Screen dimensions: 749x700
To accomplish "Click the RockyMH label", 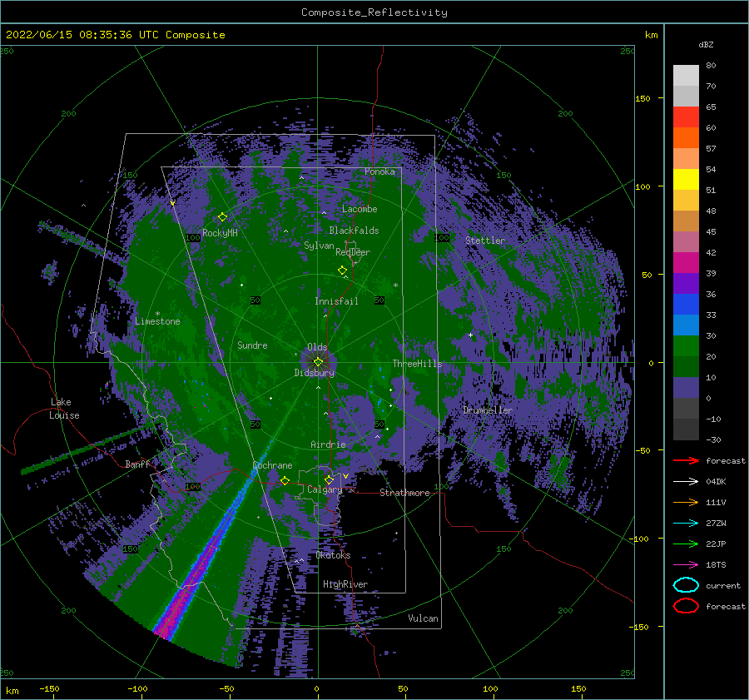I will (x=220, y=233).
